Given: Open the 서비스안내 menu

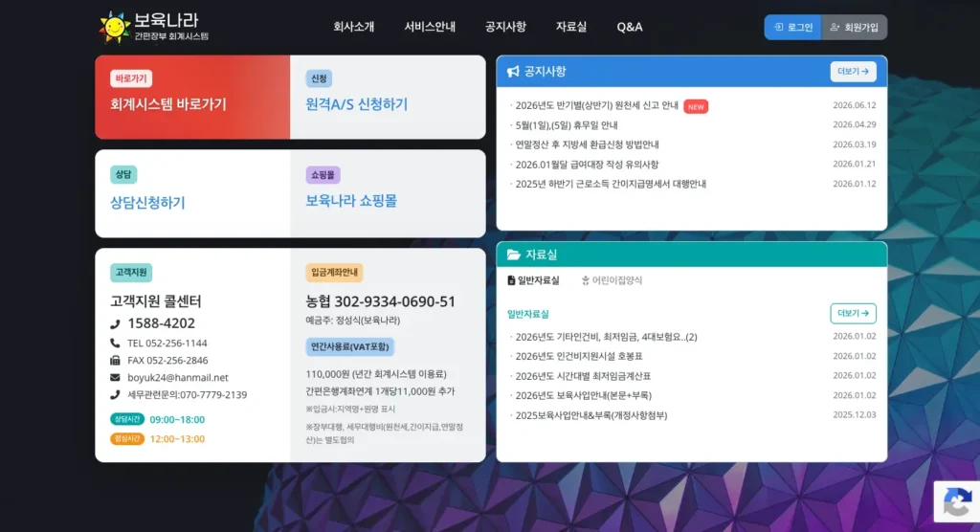Looking at the screenshot, I should (430, 27).
